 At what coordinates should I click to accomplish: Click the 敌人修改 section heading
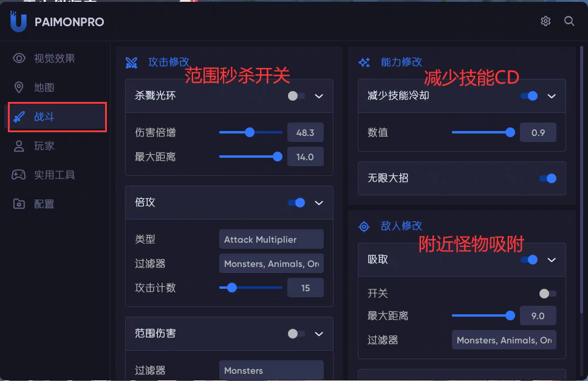click(402, 226)
